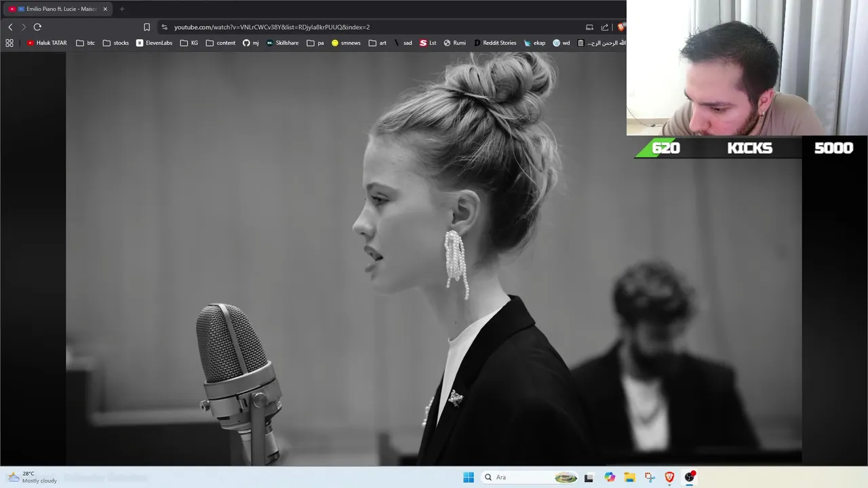The image size is (868, 488).
Task: Open OBS Studio from taskbar
Action: (x=690, y=477)
